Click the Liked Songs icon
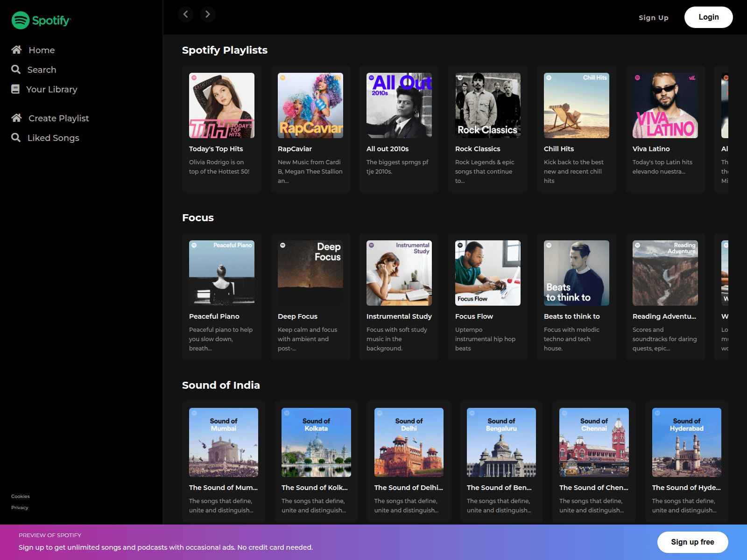This screenshot has height=560, width=747. tap(16, 138)
